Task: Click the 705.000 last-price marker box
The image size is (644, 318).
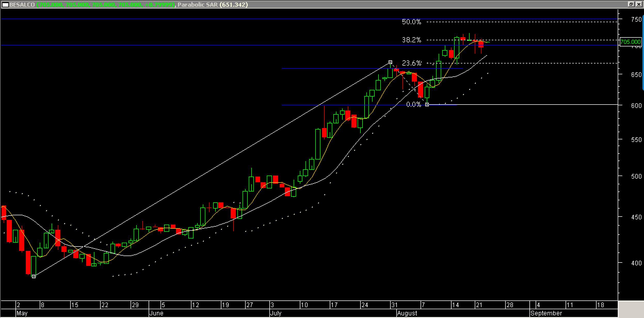Action: [630, 42]
